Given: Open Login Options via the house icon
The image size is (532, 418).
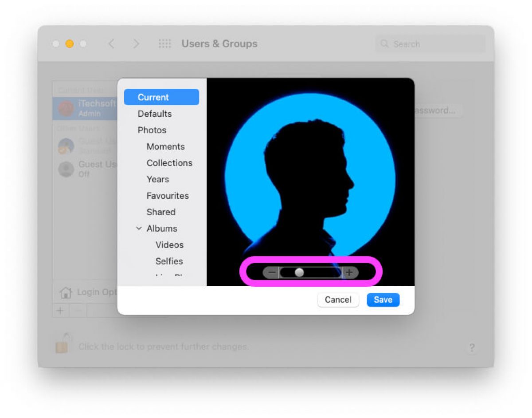Looking at the screenshot, I should 65,292.
